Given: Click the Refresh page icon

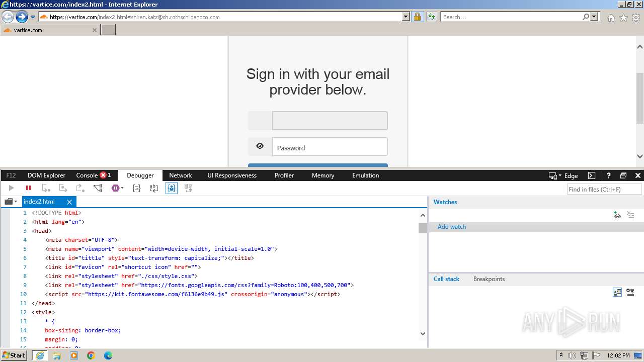Looking at the screenshot, I should [432, 17].
